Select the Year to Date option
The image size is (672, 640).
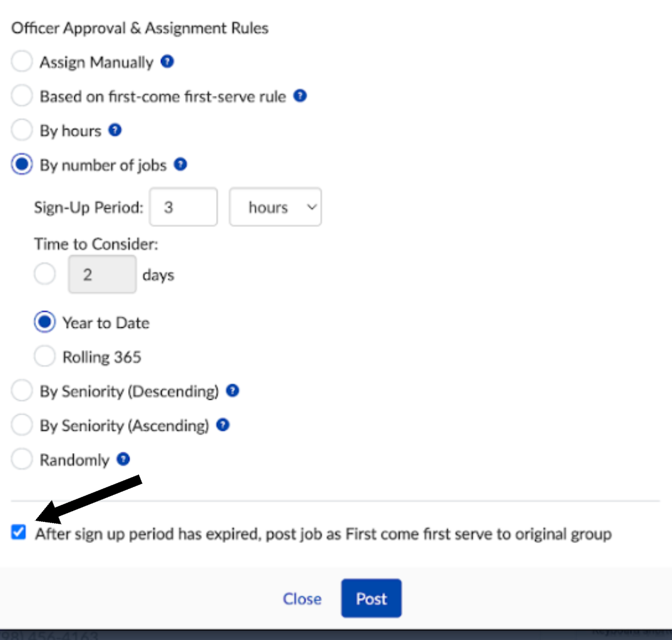pos(44,322)
